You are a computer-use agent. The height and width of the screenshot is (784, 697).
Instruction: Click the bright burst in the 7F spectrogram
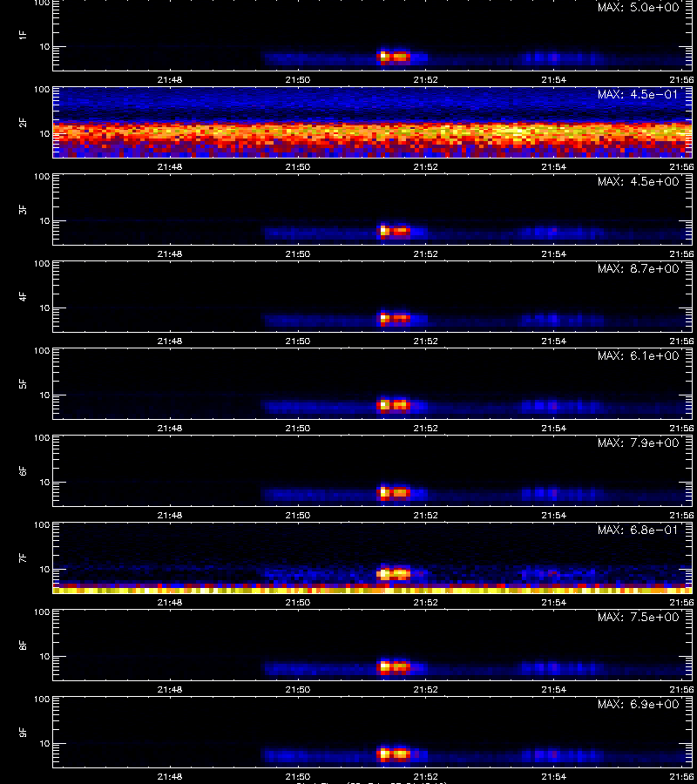pos(394,573)
